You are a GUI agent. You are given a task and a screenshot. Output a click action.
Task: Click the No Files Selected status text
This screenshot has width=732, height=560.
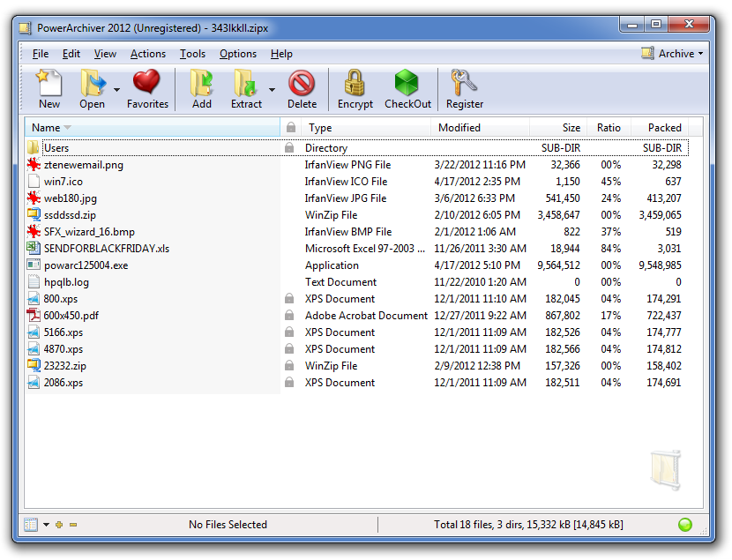click(x=228, y=525)
